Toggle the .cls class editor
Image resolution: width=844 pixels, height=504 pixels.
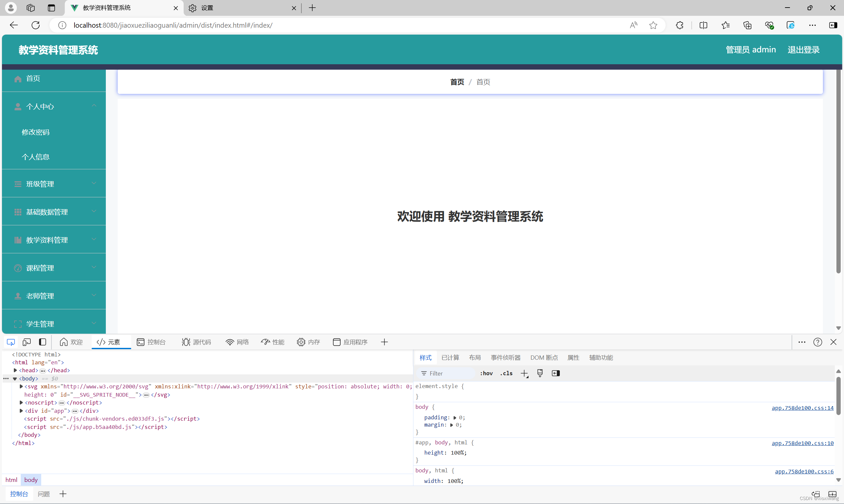point(506,373)
